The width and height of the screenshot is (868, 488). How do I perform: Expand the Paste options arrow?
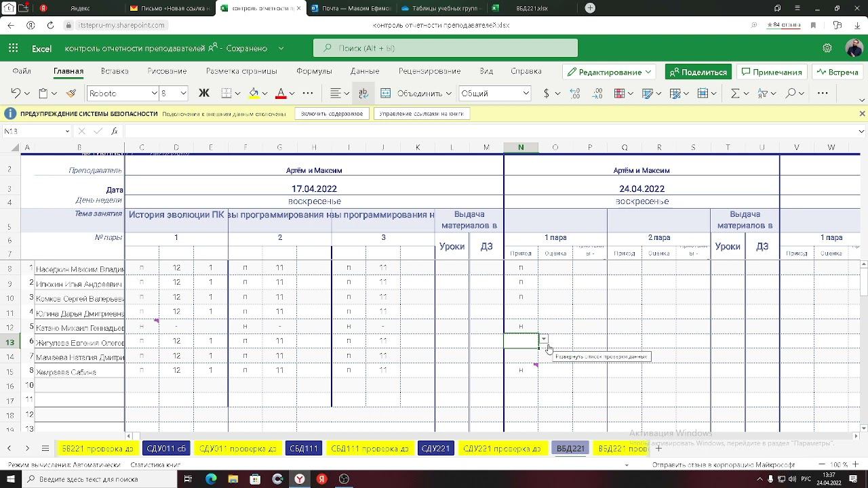point(54,94)
